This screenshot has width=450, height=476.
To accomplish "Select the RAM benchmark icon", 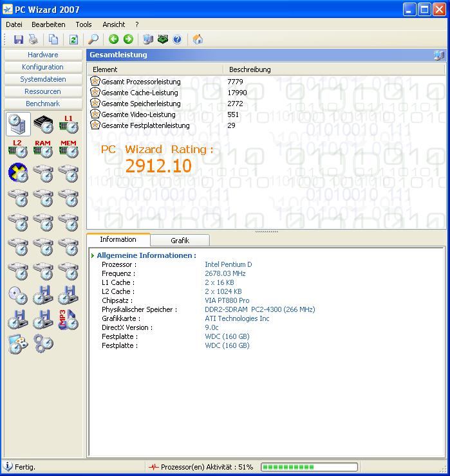I will (43, 149).
